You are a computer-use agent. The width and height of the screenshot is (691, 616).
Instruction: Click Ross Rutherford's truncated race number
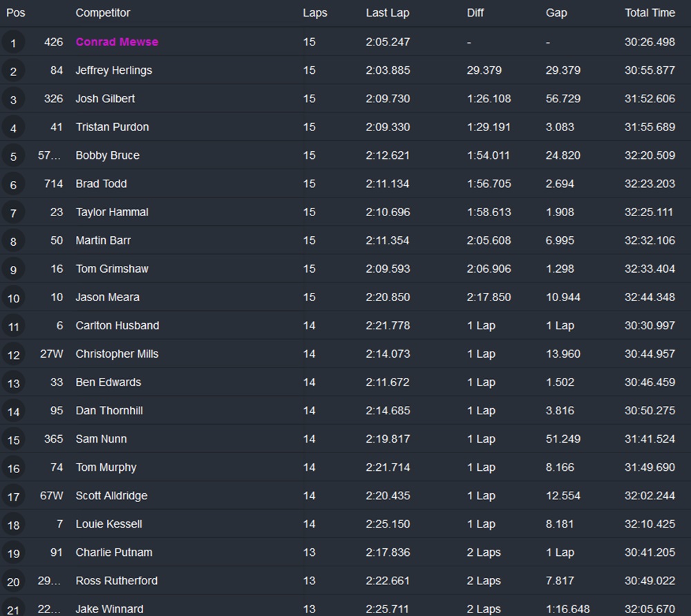pos(50,581)
